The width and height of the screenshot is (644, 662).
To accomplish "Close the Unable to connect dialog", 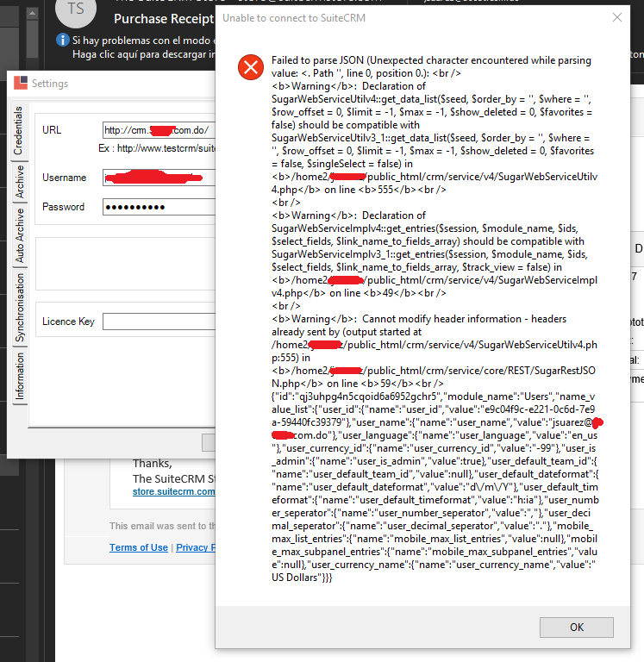I will tap(617, 17).
